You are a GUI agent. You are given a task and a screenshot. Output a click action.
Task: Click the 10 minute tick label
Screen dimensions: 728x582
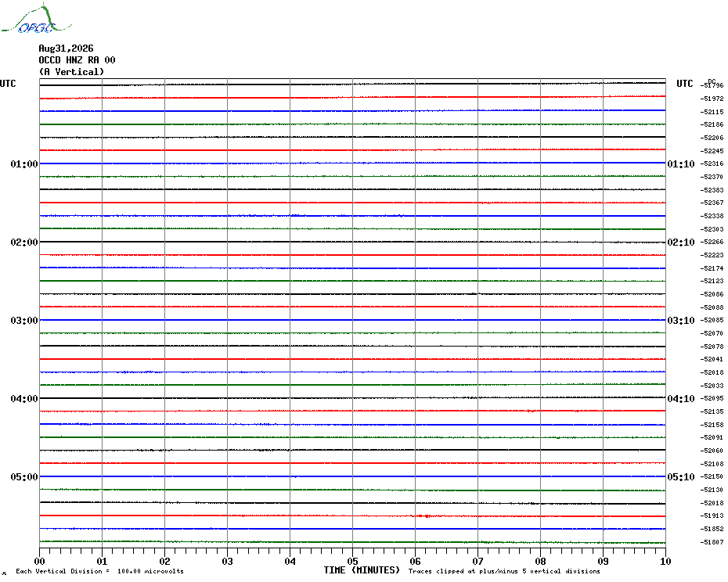click(x=666, y=561)
